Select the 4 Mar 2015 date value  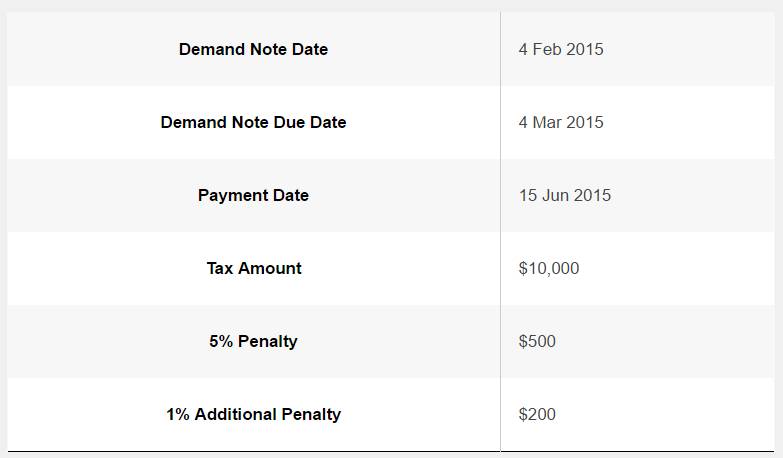561,122
